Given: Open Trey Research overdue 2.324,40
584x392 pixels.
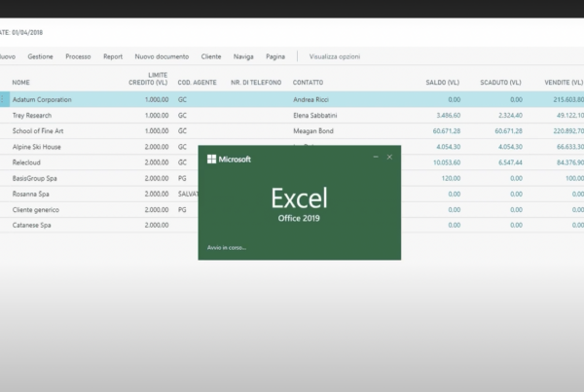Looking at the screenshot, I should pyautogui.click(x=510, y=116).
